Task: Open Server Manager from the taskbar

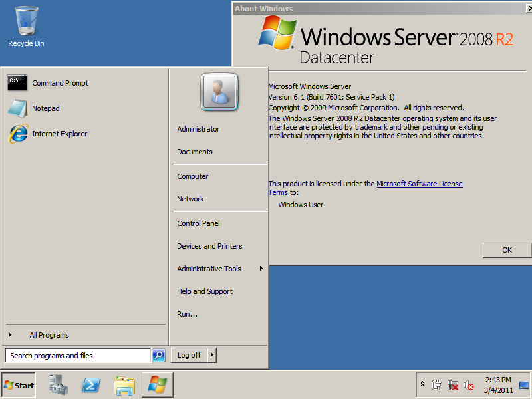Action: [x=59, y=385]
